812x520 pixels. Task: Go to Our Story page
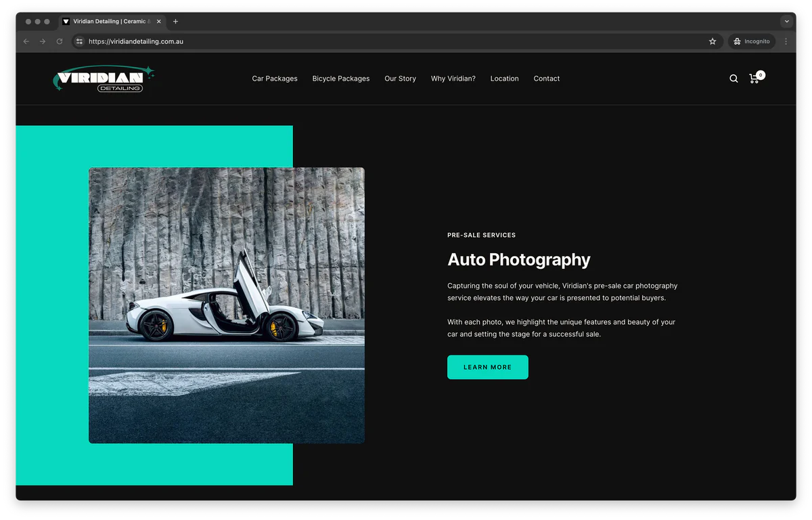400,79
